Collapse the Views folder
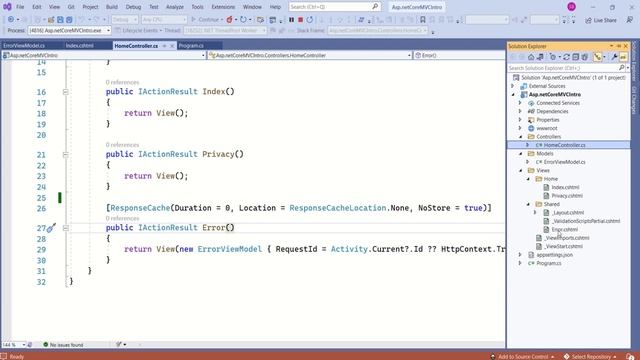The height and width of the screenshot is (360, 640). point(520,170)
